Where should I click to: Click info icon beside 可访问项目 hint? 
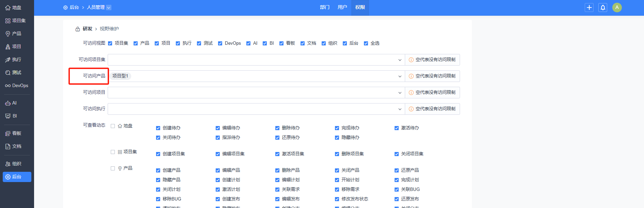[x=411, y=93]
